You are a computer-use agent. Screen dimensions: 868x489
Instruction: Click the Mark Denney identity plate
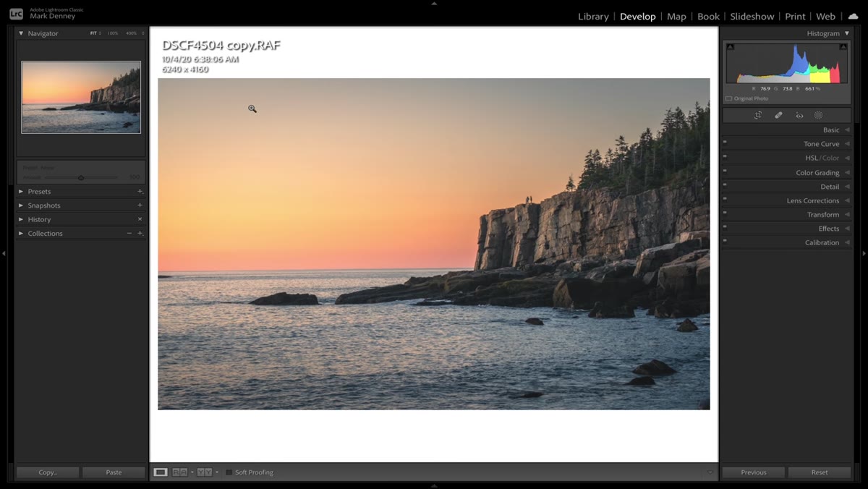[x=53, y=16]
